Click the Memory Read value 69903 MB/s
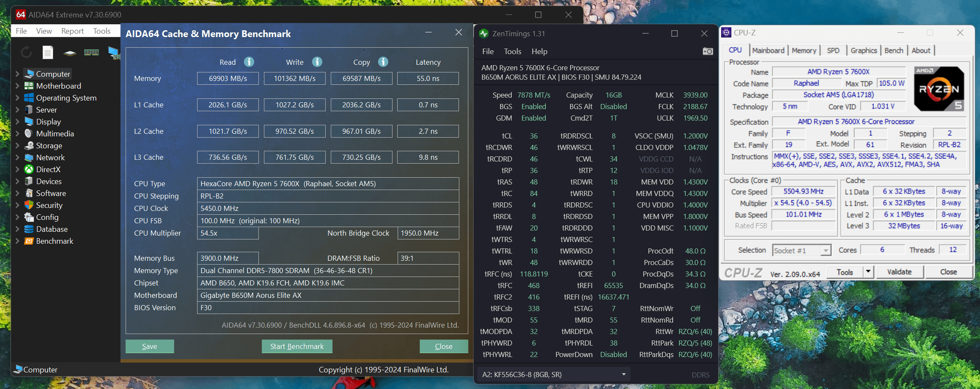The width and height of the screenshot is (980, 389). 228,78
